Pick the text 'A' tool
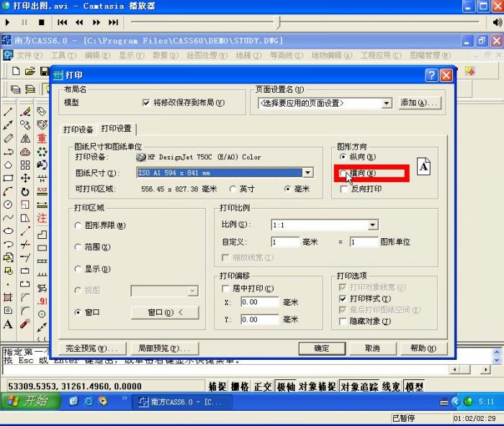Image resolution: width=504 pixels, height=426 pixels. pyautogui.click(x=8, y=324)
